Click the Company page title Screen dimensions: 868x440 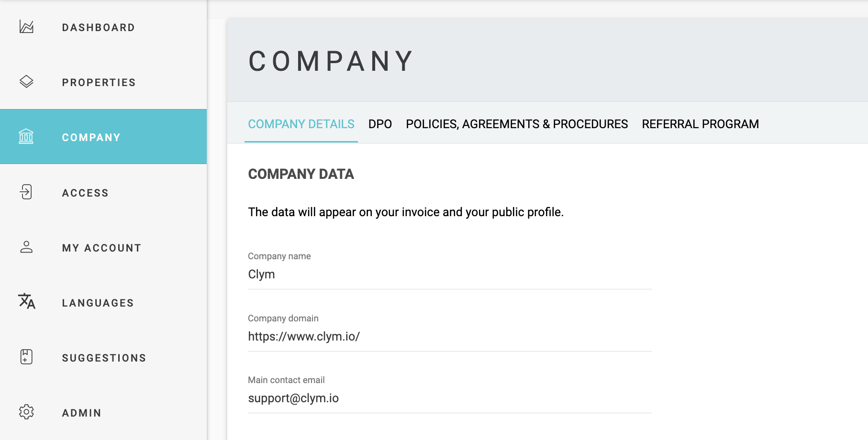point(331,61)
